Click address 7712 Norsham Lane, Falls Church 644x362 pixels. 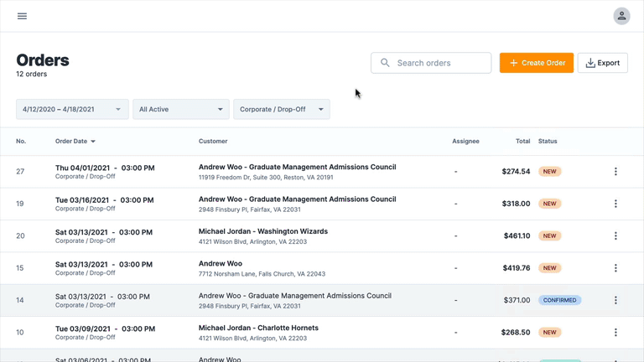click(x=262, y=274)
